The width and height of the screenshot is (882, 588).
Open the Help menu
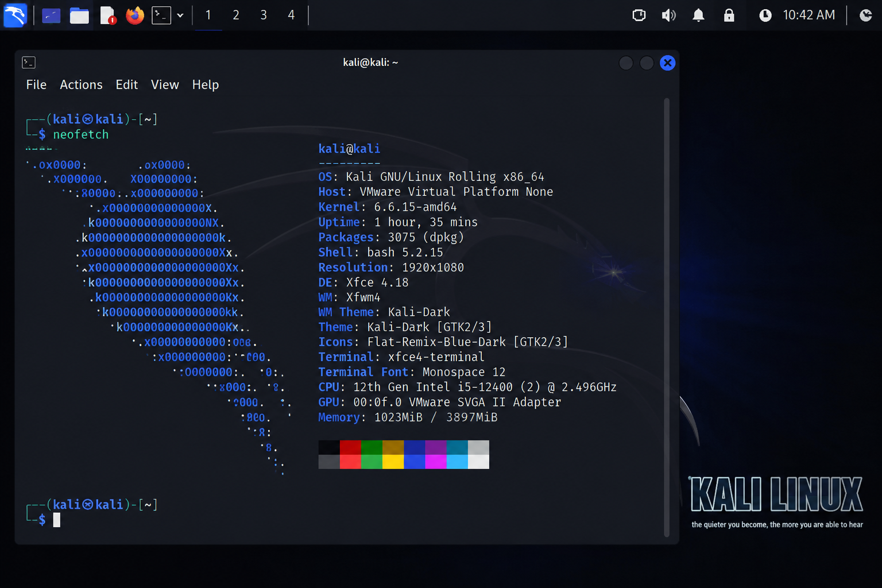pos(206,85)
